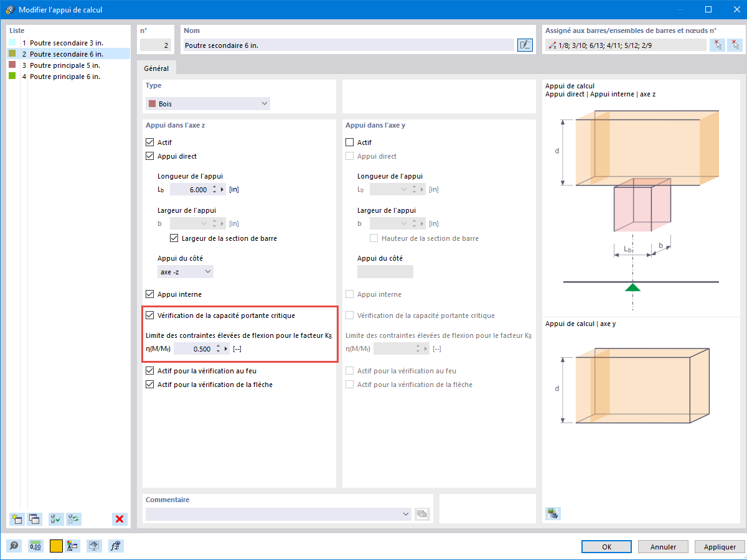Screen dimensions: 747x560
Task: Select Poutre secondaire 6 in. in list
Action: 66,54
